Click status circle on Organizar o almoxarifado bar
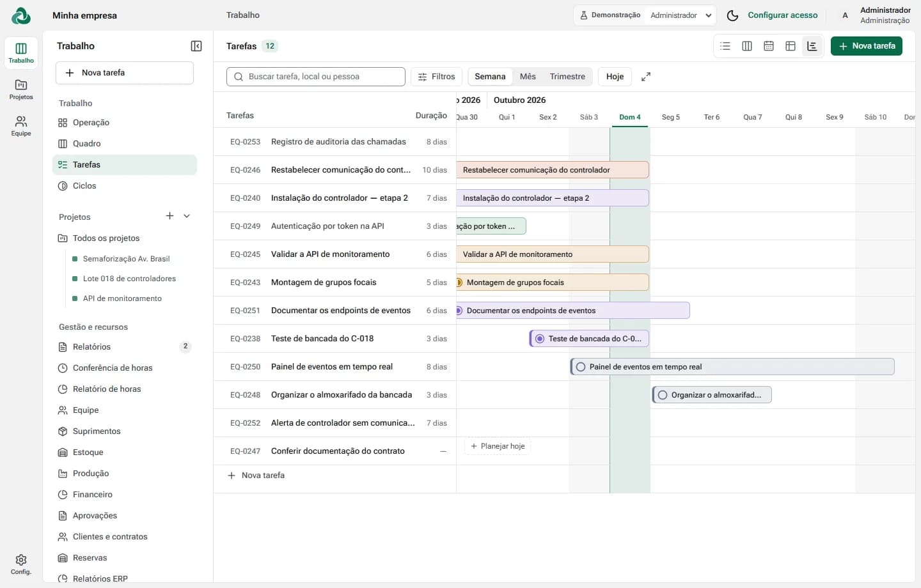The width and height of the screenshot is (921, 588). click(x=663, y=395)
